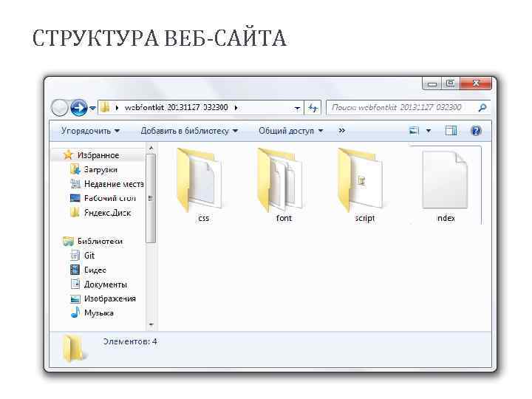Open Недавние места link
Image resolution: width=532 pixels, height=399 pixels.
[x=114, y=184]
